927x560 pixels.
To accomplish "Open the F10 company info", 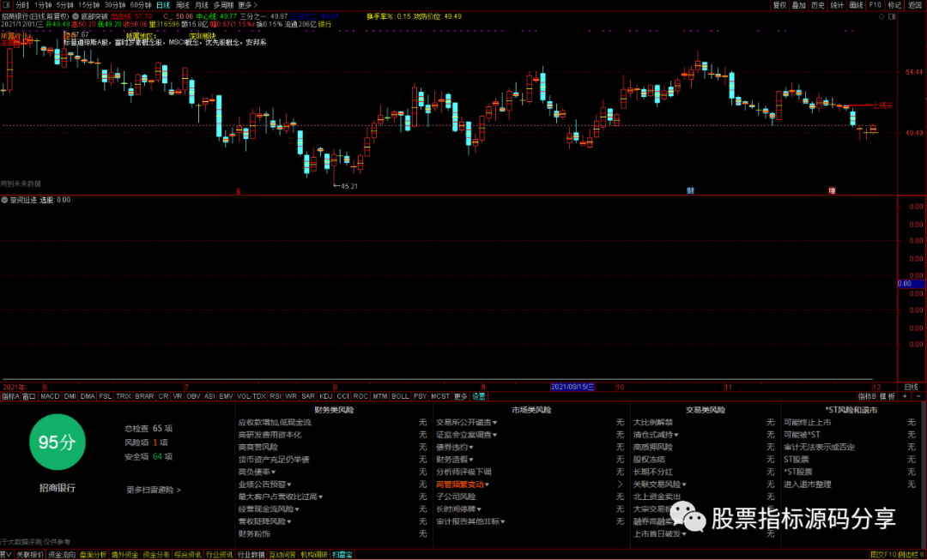I will click(x=875, y=5).
